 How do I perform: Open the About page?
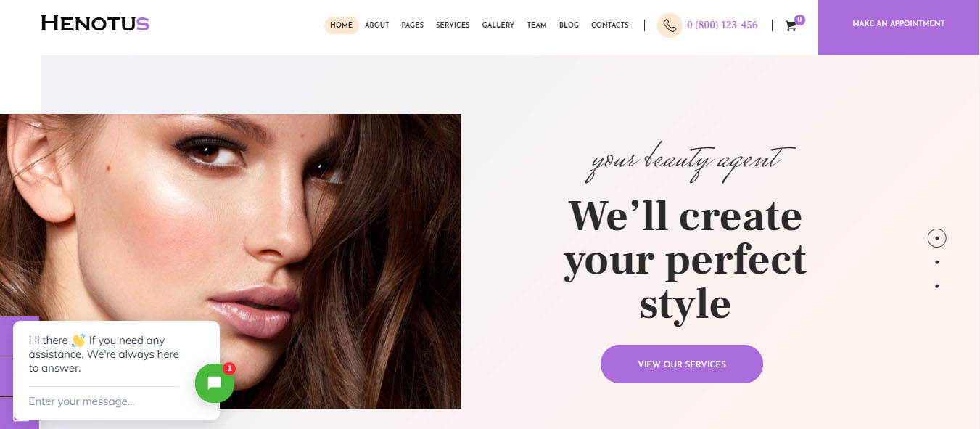[377, 25]
